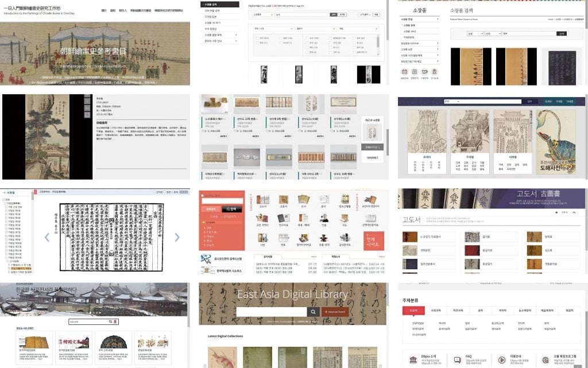Click the Advanced Search button
The image size is (588, 368).
pos(335,312)
